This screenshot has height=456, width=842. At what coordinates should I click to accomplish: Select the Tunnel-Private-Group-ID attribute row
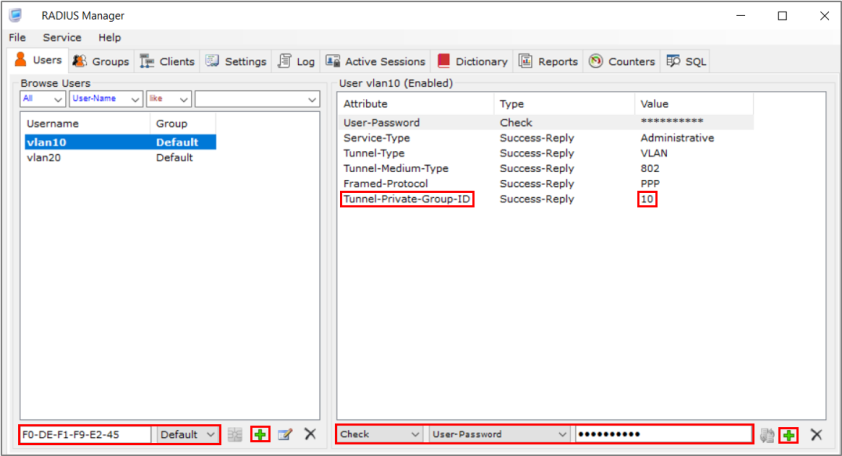408,200
